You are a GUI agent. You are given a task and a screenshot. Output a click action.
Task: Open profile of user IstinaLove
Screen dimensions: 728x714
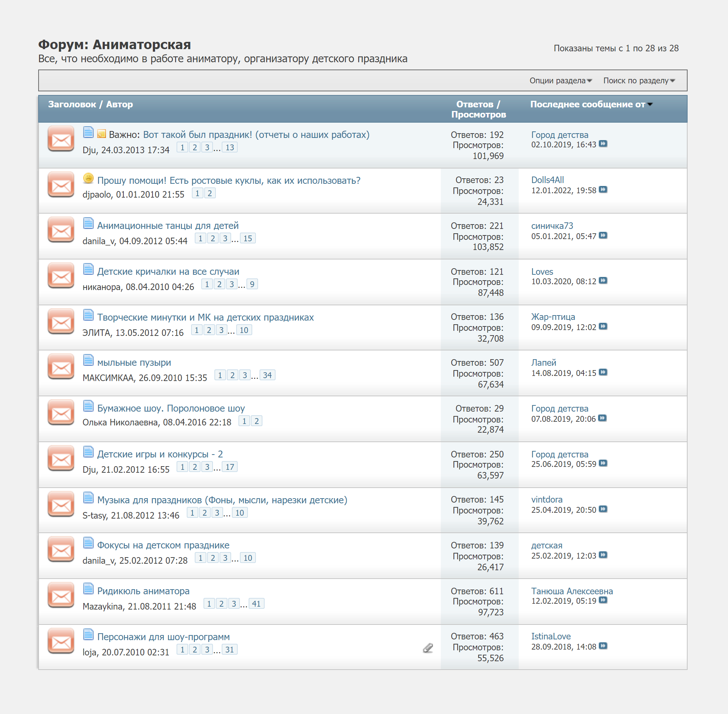pos(551,636)
